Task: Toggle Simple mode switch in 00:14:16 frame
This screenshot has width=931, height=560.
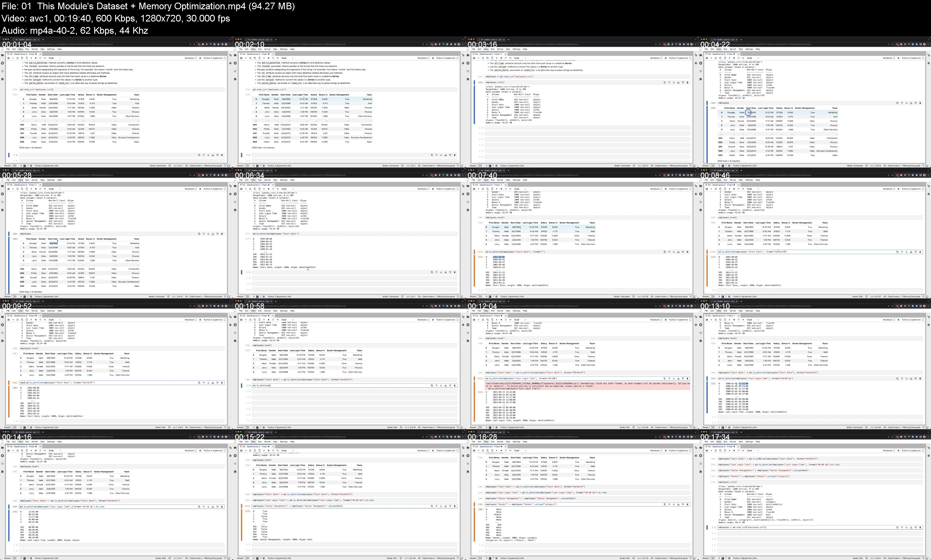Action: (14, 558)
